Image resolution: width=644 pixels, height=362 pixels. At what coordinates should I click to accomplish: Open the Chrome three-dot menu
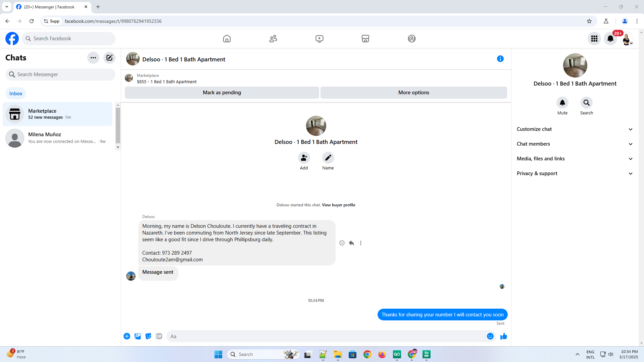(x=637, y=21)
